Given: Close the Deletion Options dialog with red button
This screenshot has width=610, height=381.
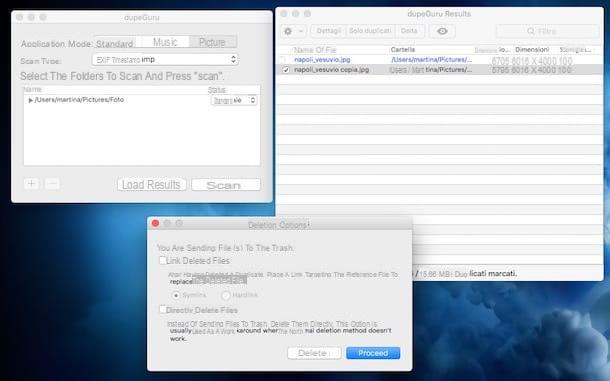Looking at the screenshot, I should click(155, 223).
